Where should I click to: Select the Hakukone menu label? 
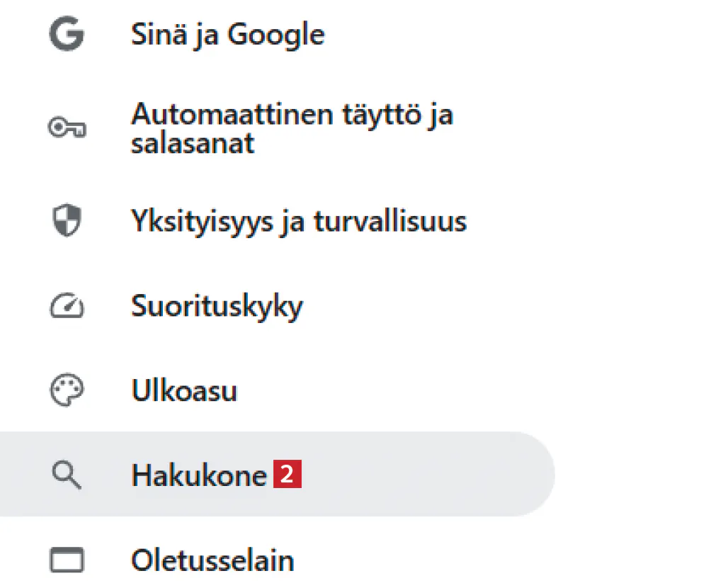coord(198,476)
